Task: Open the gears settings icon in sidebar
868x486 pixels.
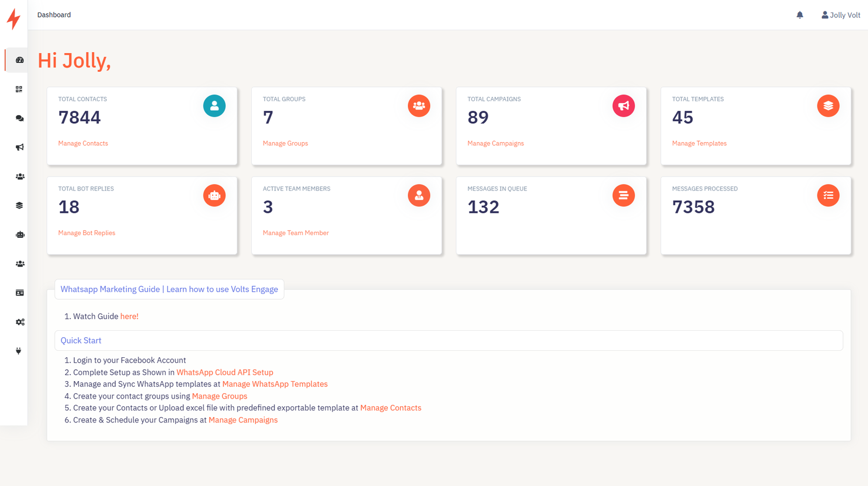Action: click(x=20, y=322)
